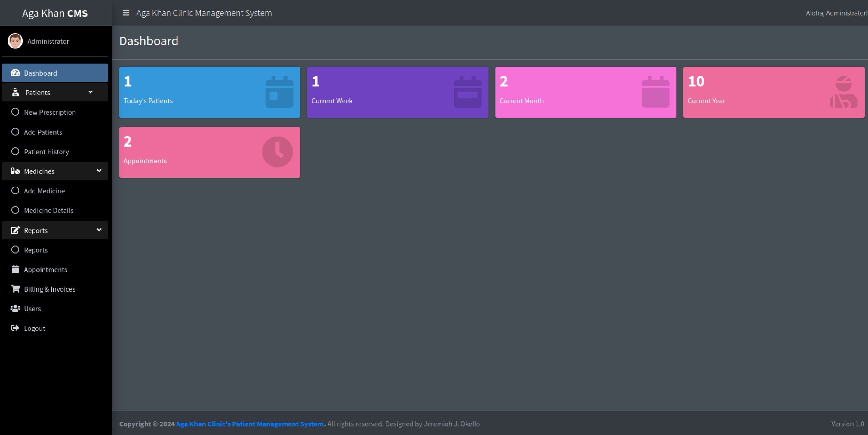
Task: Open the Dashboard speedometer icon
Action: pyautogui.click(x=15, y=73)
